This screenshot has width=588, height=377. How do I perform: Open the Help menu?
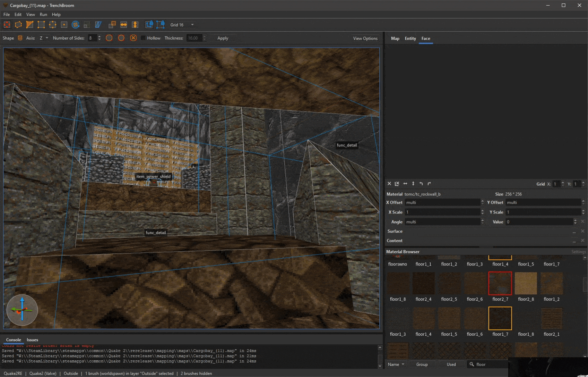tap(56, 15)
